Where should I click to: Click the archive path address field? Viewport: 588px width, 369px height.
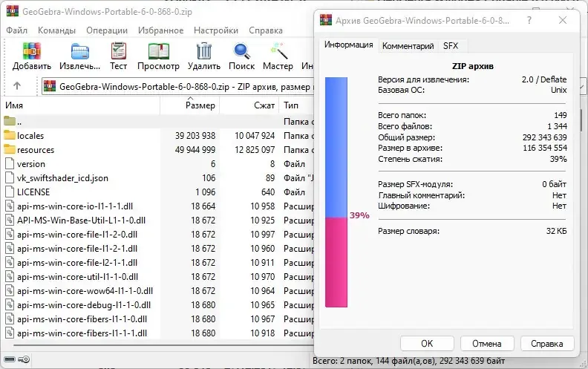point(177,87)
